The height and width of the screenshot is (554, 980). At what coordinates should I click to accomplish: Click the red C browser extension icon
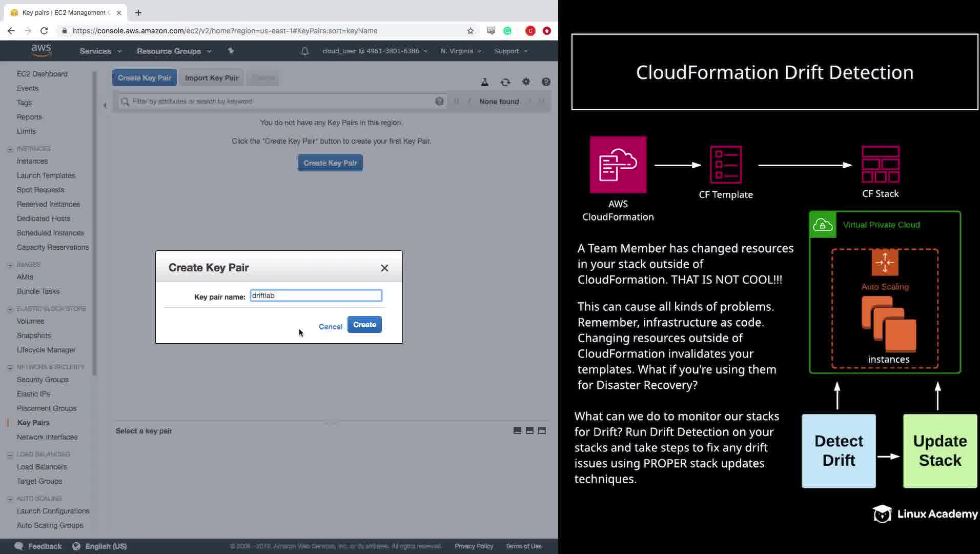(x=530, y=31)
